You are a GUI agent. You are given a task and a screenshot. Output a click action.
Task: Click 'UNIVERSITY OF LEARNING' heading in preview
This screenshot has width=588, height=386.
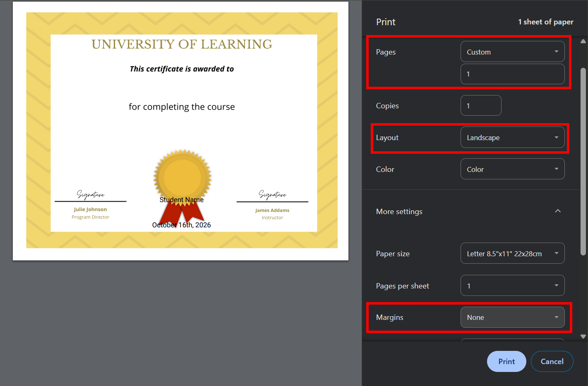pyautogui.click(x=182, y=44)
